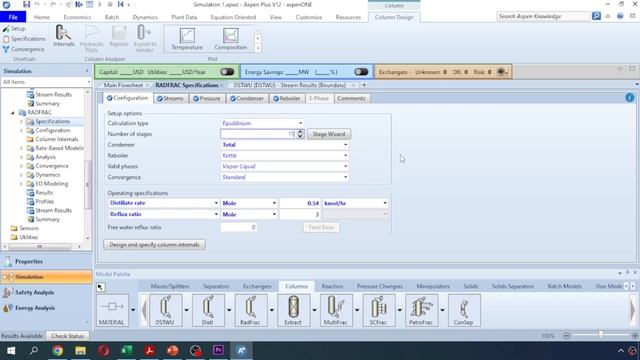Viewport: 640px width, 360px height.
Task: Click the Stage Wizard button
Action: [x=329, y=134]
